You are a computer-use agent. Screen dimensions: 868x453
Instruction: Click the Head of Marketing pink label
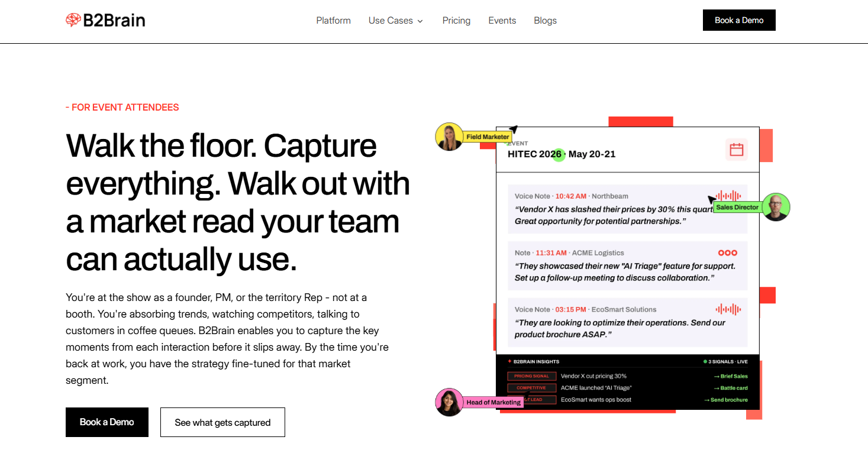point(493,402)
